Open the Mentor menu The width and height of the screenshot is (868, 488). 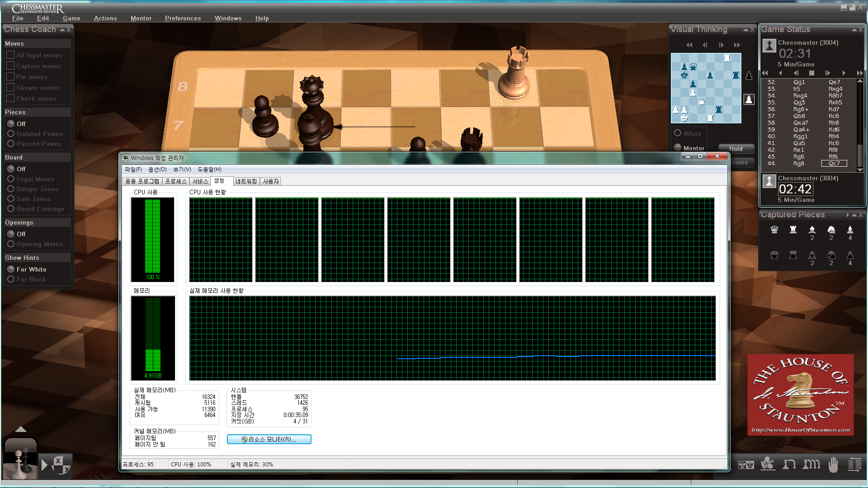click(141, 18)
